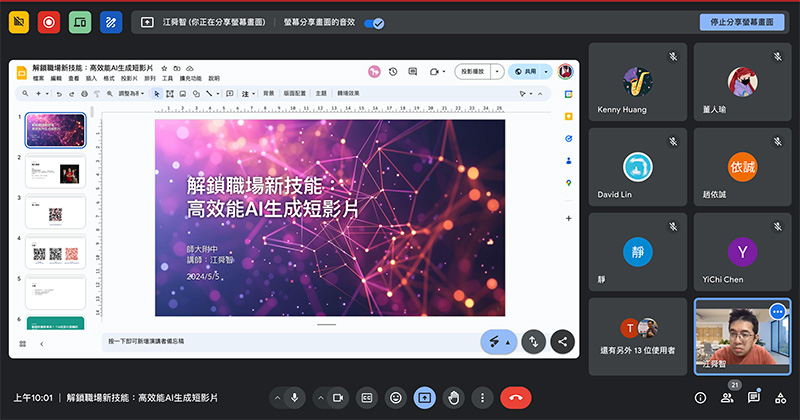800x420 pixels.
Task: Star the presentation title
Action: [x=164, y=68]
